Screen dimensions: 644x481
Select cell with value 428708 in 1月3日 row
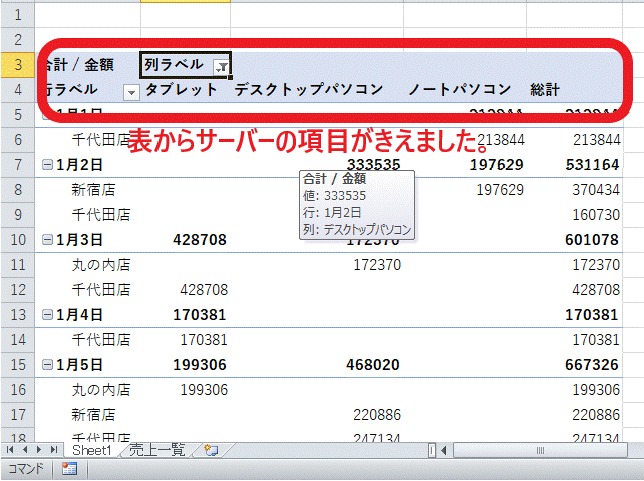point(200,240)
